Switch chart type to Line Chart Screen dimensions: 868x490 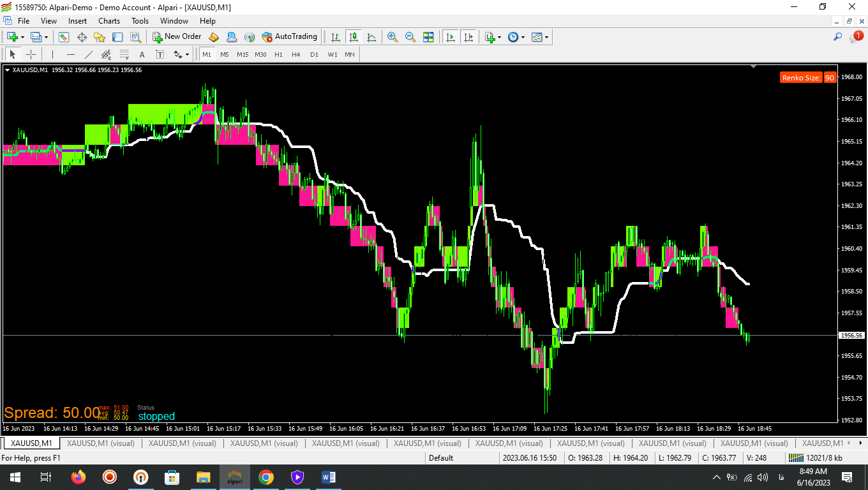tap(371, 37)
